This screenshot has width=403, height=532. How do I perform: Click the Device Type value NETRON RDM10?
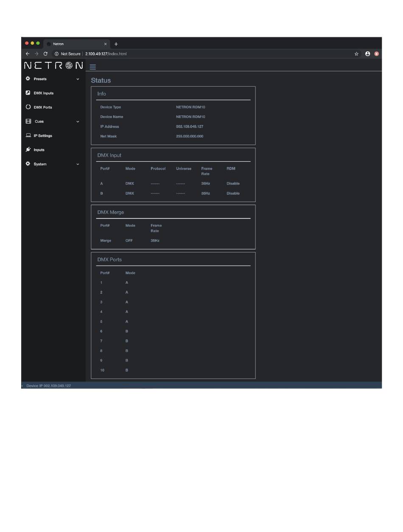point(190,107)
